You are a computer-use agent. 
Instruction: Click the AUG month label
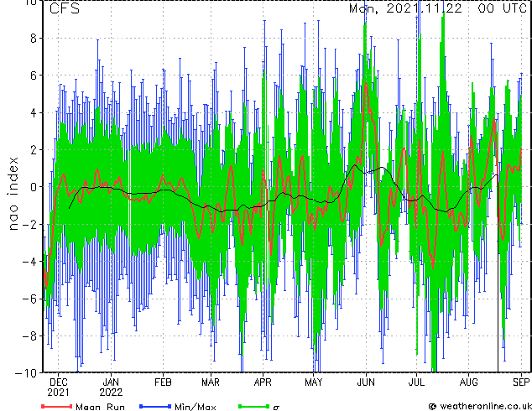468,382
